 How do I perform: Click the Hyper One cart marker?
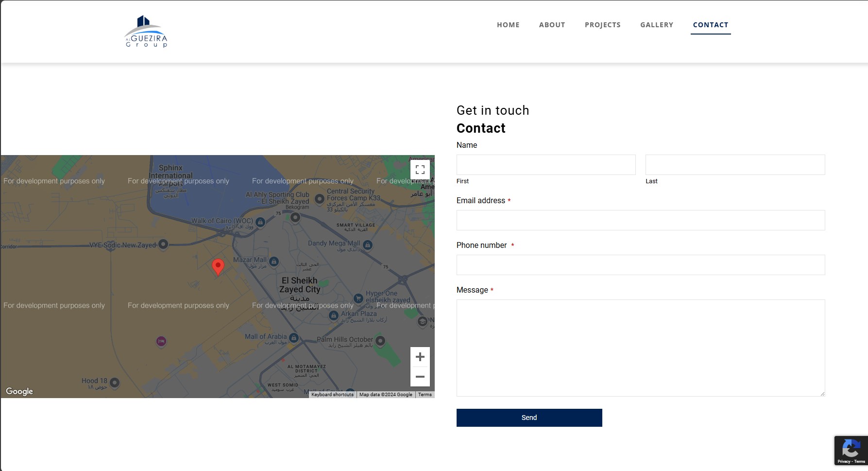tap(358, 298)
